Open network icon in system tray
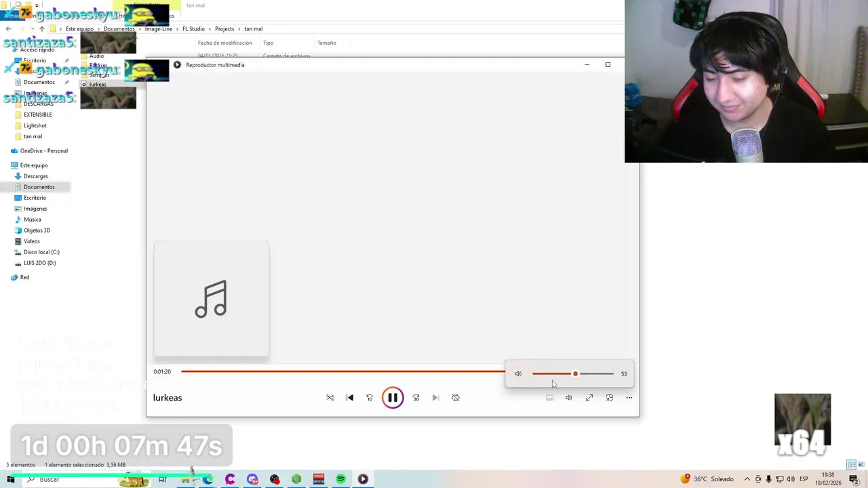 (x=780, y=479)
